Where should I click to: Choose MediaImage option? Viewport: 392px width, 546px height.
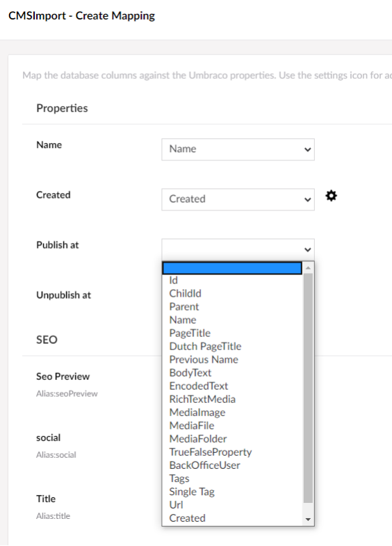tap(232, 413)
